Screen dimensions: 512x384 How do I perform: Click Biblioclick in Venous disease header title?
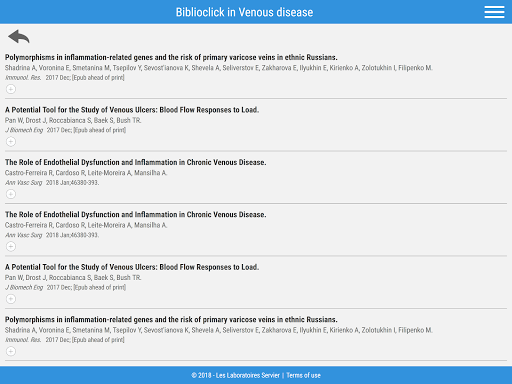tap(244, 12)
